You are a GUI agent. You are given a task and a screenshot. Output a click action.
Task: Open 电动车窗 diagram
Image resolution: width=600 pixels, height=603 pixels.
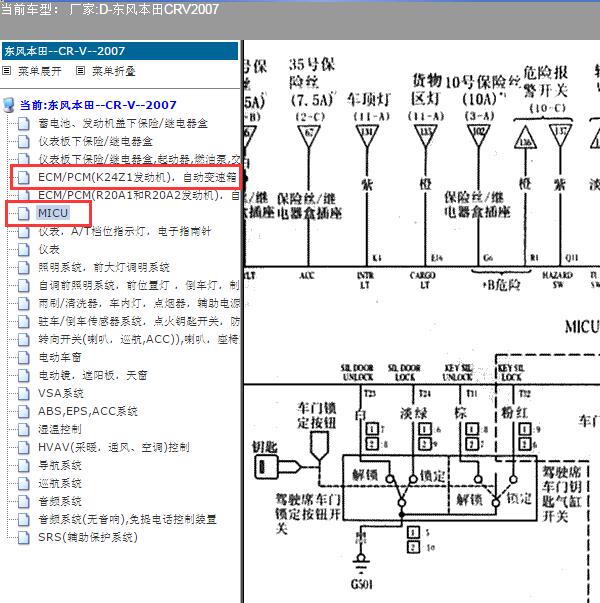coord(60,358)
